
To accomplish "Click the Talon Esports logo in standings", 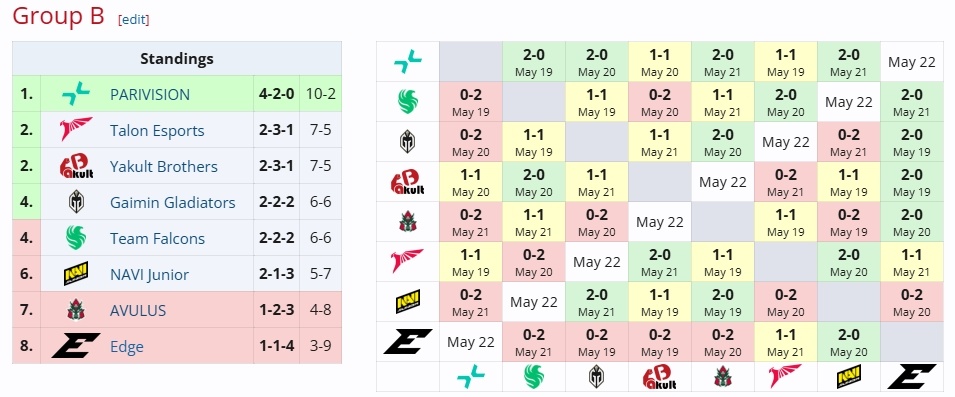I will click(x=76, y=130).
